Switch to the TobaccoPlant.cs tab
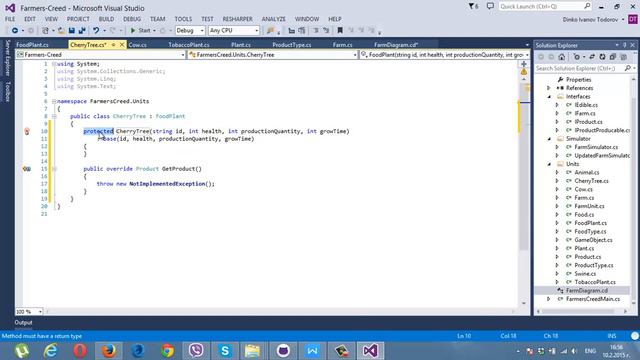The height and width of the screenshot is (360, 640). 189,45
